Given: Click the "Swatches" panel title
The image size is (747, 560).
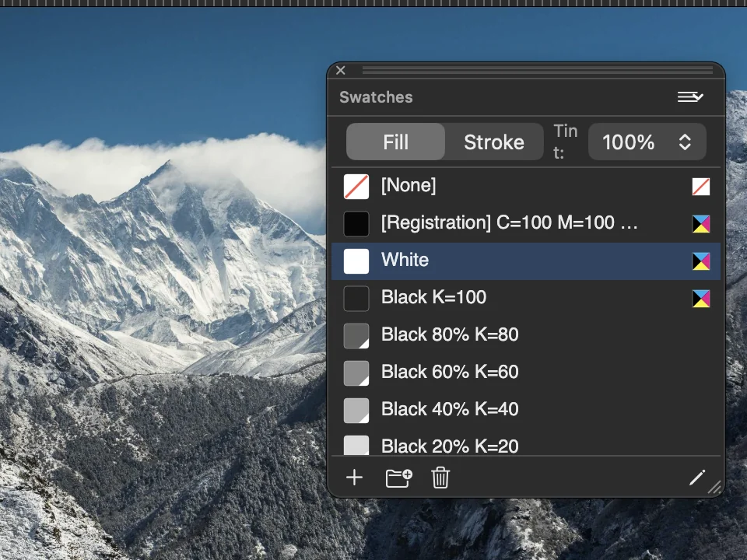Looking at the screenshot, I should coord(376,97).
